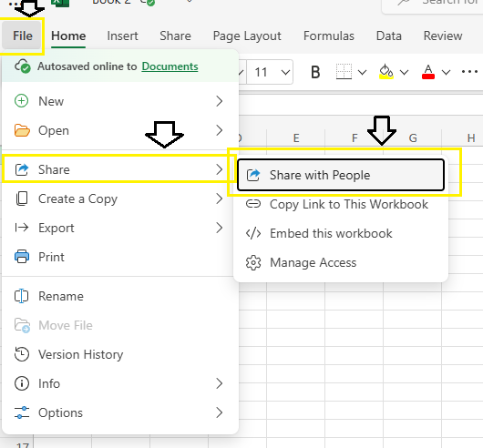Expand the Create a Copy chevron

(x=220, y=199)
